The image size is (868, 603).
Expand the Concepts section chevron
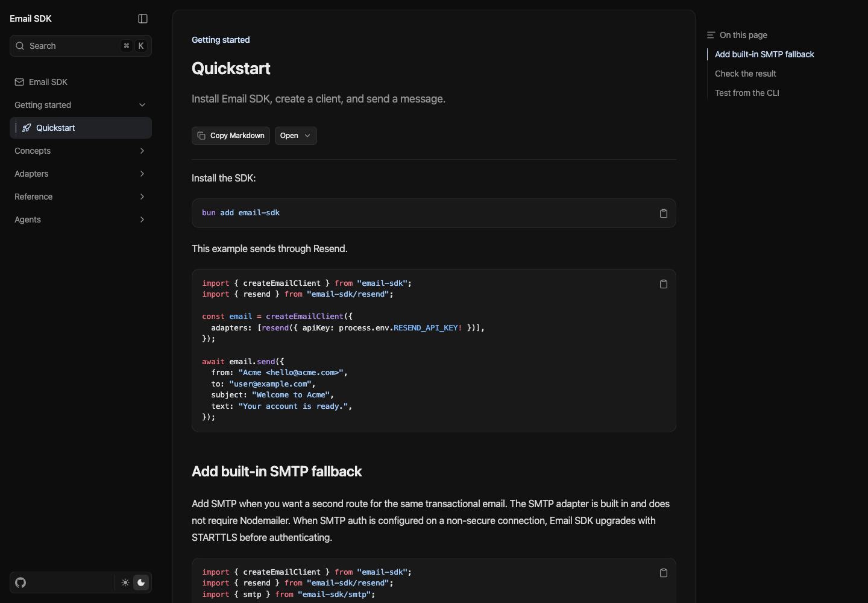coord(142,151)
